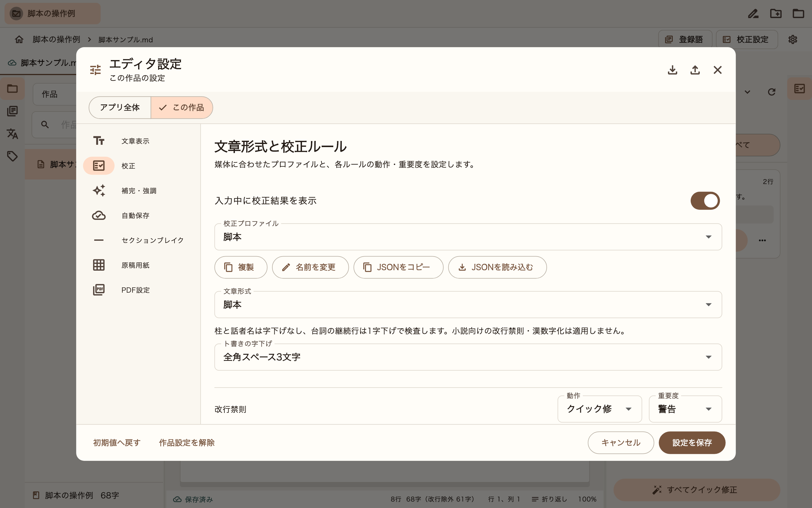Click the JSONを読み込む button
The width and height of the screenshot is (812, 508).
[x=497, y=267]
